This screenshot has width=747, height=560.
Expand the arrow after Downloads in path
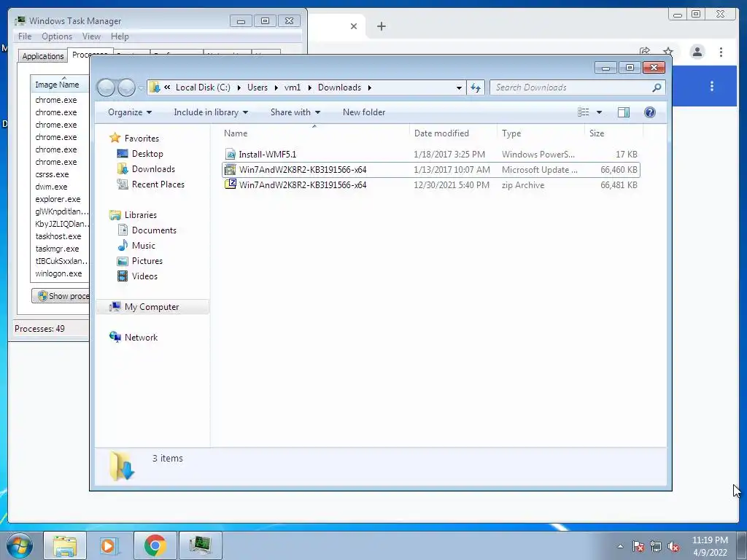click(370, 87)
